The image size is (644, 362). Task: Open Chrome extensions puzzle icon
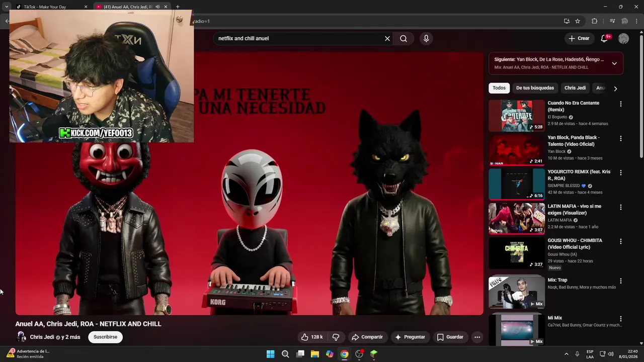click(594, 21)
